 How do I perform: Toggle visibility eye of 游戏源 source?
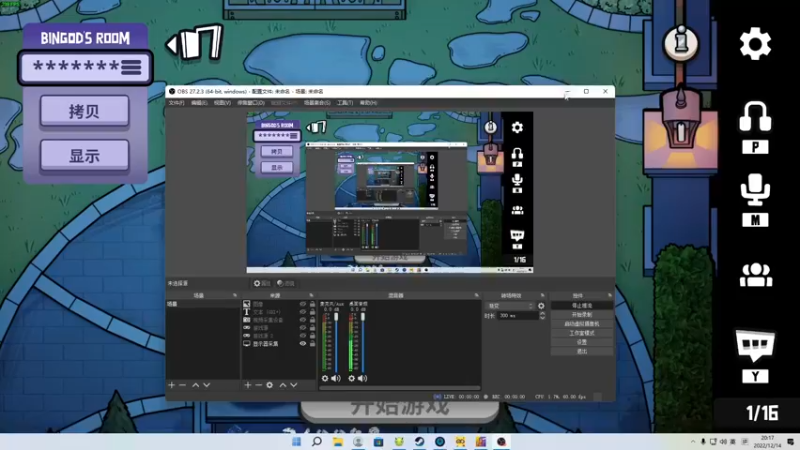tap(303, 328)
